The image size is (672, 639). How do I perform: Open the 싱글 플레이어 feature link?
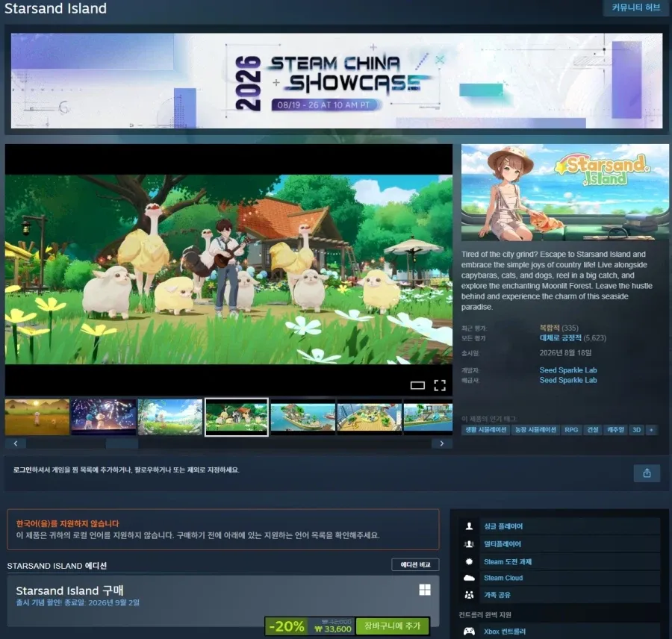[x=503, y=526]
